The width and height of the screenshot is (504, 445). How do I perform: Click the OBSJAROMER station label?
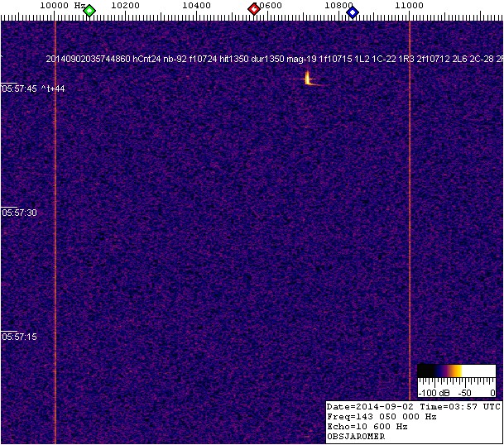click(357, 437)
